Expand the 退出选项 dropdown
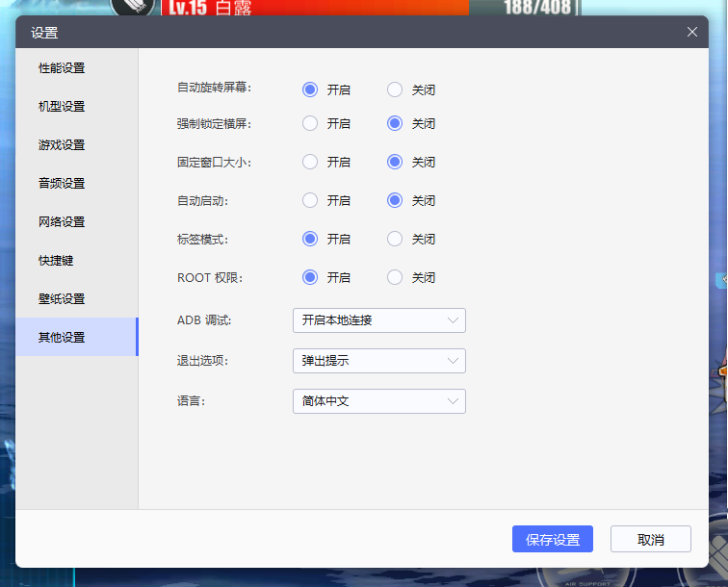 (x=378, y=361)
